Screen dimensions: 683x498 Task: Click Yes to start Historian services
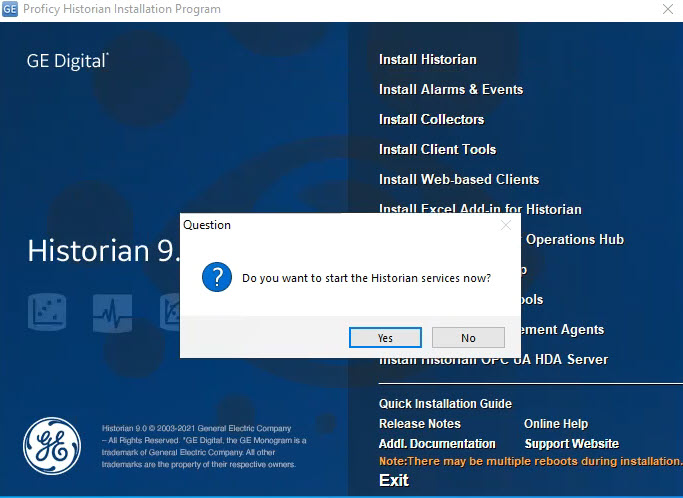(385, 338)
